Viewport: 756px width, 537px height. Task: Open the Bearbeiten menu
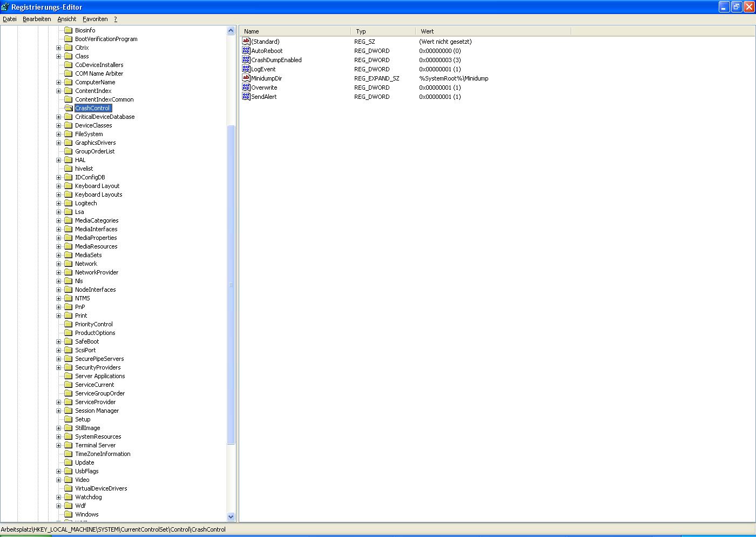37,19
